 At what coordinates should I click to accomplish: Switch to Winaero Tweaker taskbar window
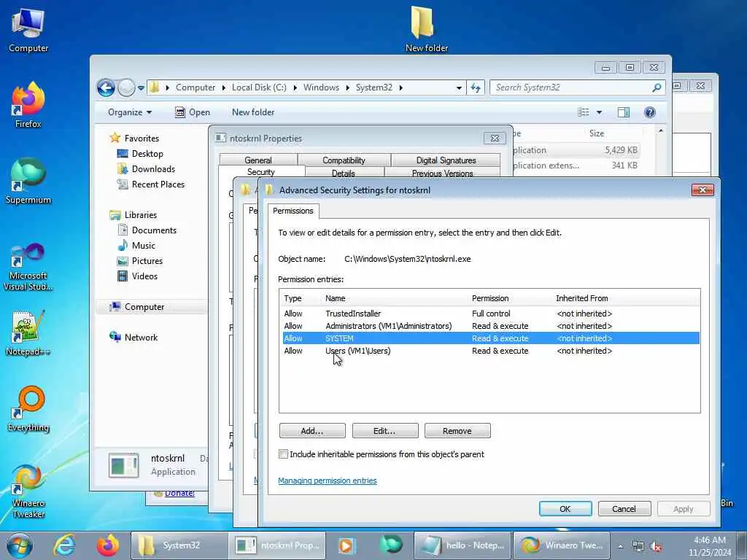[561, 545]
